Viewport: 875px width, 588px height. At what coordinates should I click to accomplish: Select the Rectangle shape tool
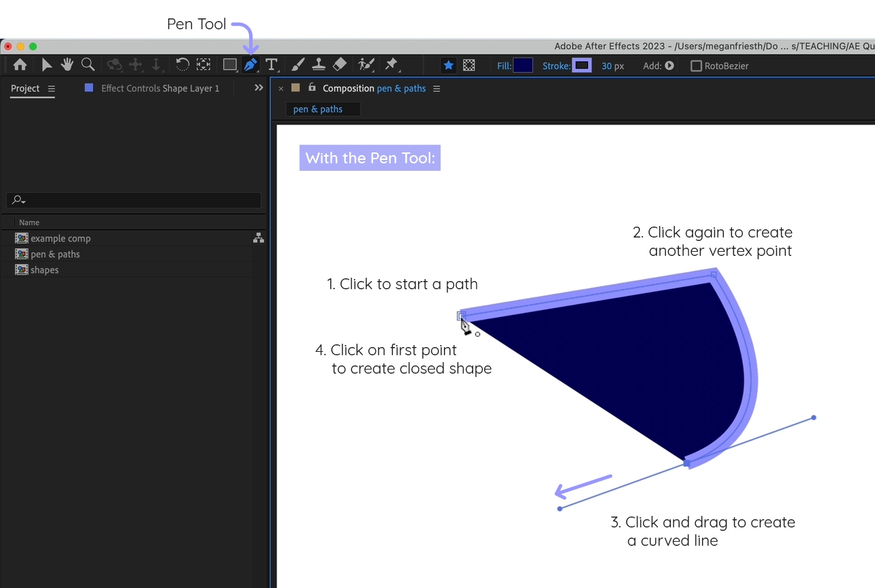[229, 65]
